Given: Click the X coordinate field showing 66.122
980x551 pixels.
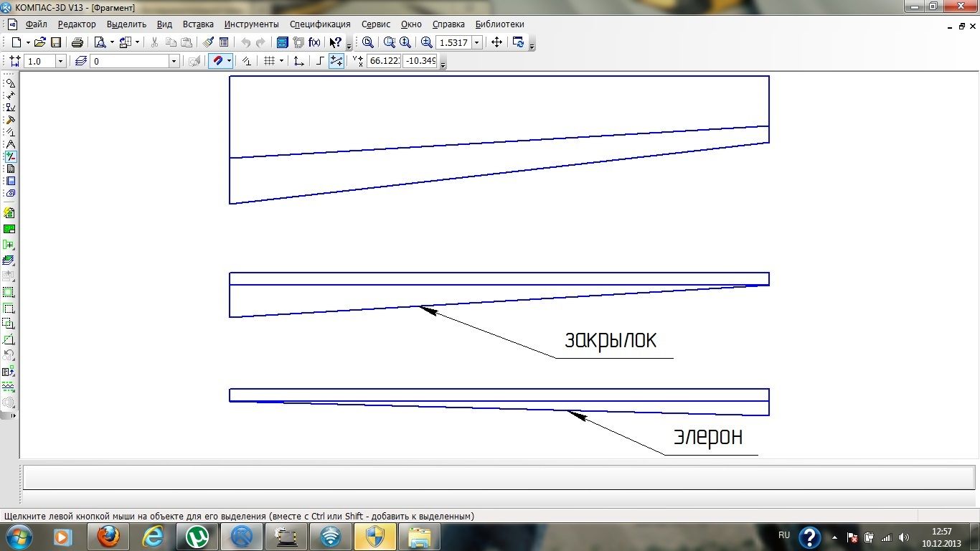Looking at the screenshot, I should pyautogui.click(x=383, y=61).
